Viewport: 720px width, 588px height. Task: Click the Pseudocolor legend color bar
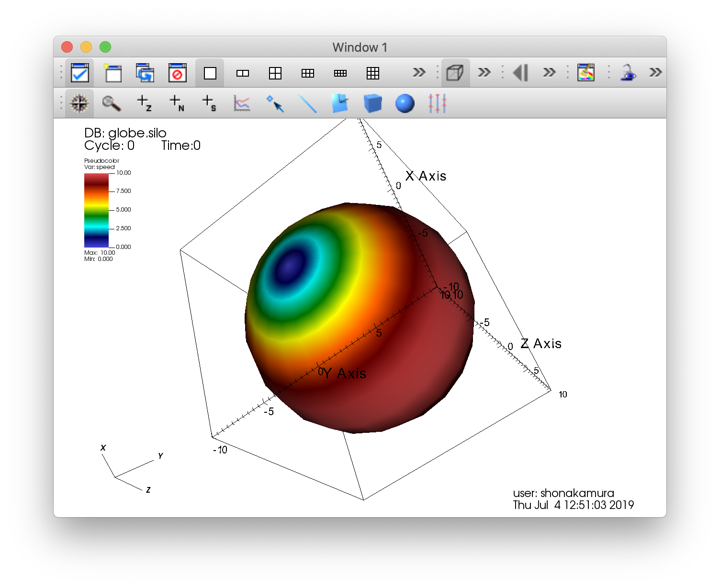pos(96,210)
